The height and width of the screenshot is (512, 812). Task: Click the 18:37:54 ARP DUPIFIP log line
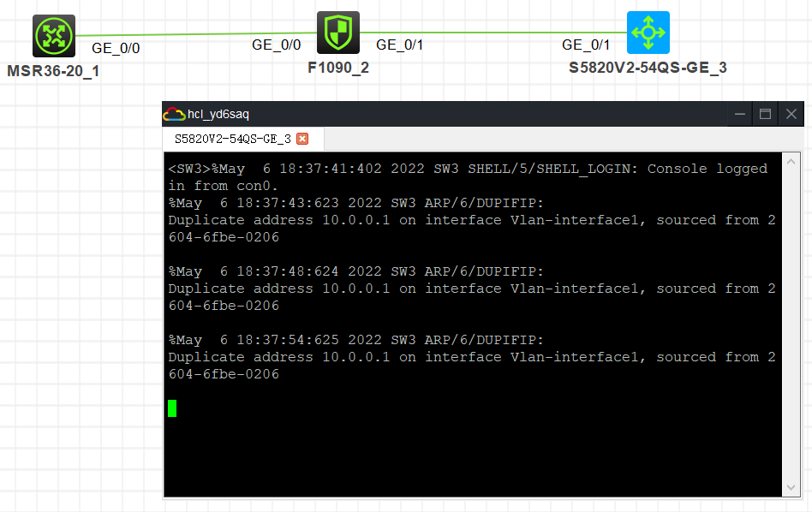356,340
